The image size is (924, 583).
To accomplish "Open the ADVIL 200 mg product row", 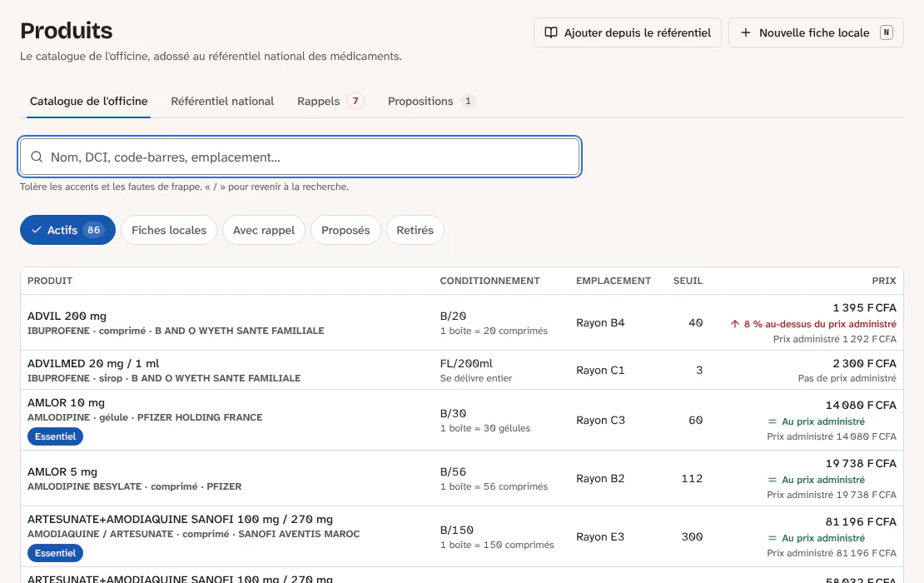I will pyautogui.click(x=461, y=322).
